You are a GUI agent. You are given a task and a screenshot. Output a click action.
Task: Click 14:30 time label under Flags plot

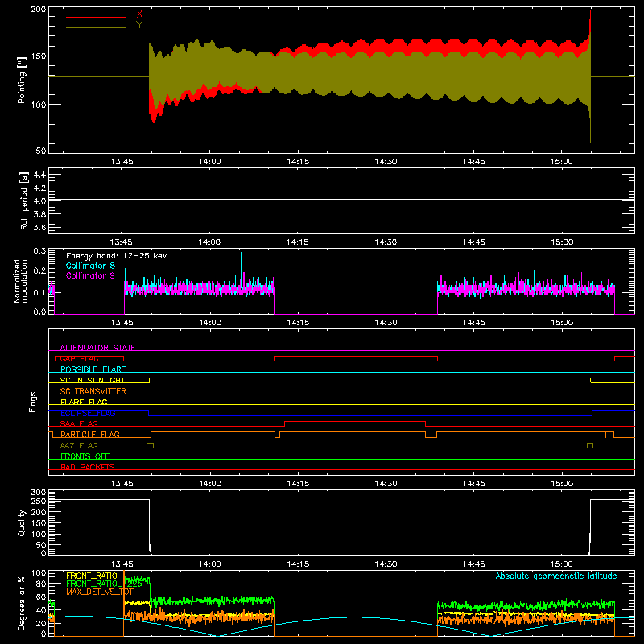[x=386, y=484]
